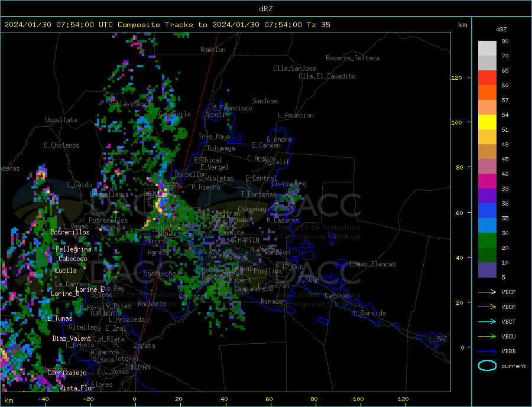Click the cyan 'current' ellipse icon
The image size is (532, 407).
point(487,366)
